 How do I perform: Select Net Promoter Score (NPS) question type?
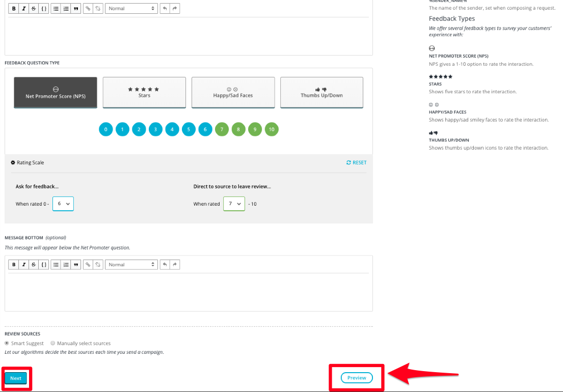click(56, 93)
